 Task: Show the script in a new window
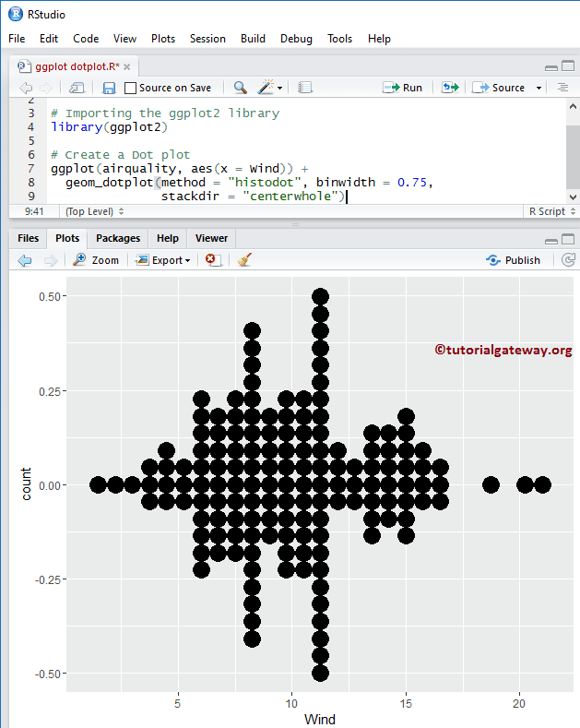77,88
